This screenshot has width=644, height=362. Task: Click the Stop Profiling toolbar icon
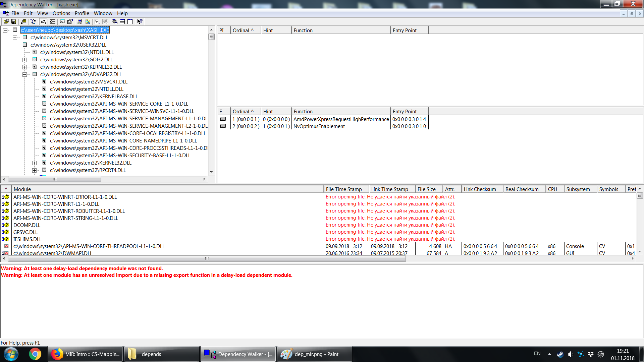tap(105, 21)
